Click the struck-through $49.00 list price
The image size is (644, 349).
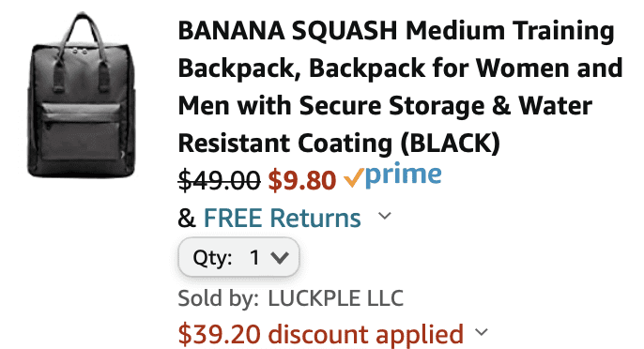point(219,180)
